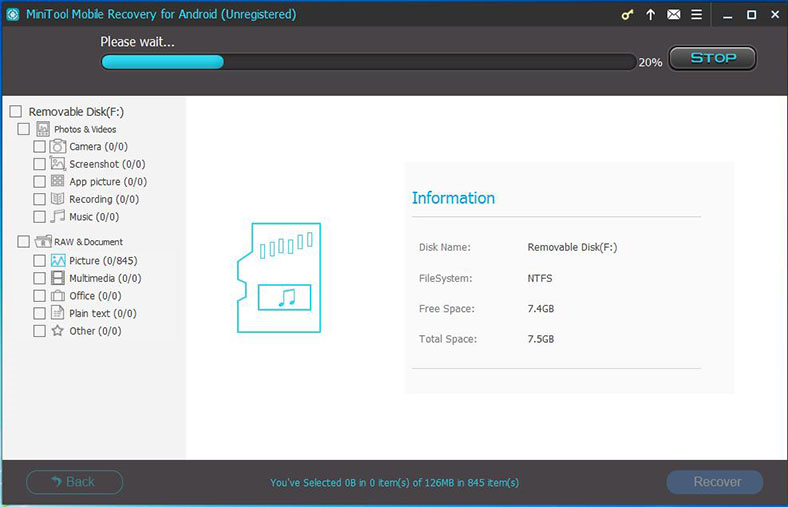Check the Picture (0/845) checkbox
Screen dimensions: 788x507
tap(39, 260)
